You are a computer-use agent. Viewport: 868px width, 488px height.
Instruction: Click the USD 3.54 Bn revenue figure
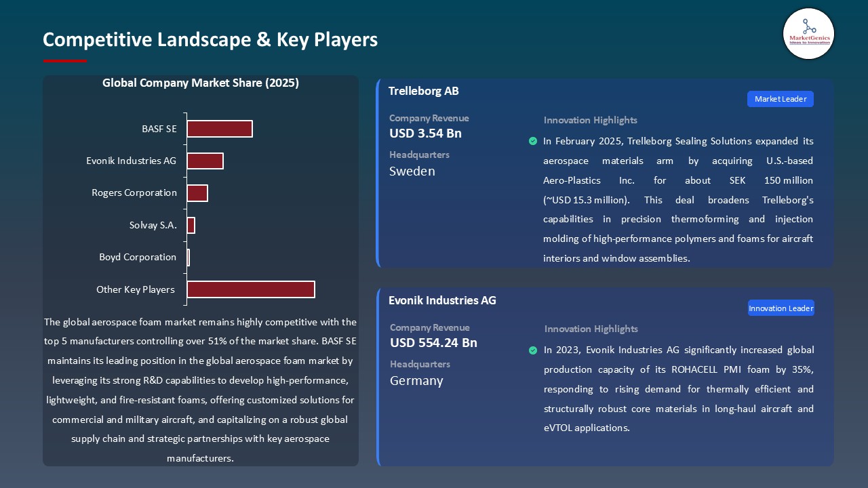click(425, 134)
